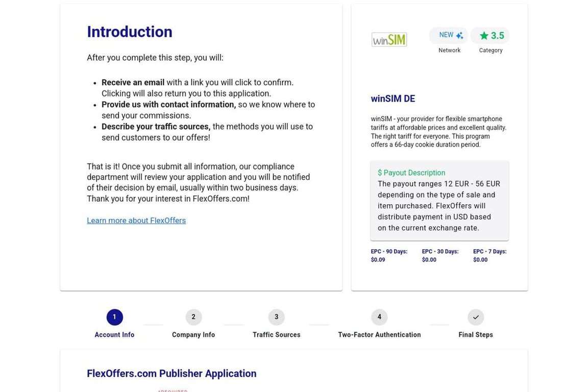Click the Category label under rating

pyautogui.click(x=491, y=50)
